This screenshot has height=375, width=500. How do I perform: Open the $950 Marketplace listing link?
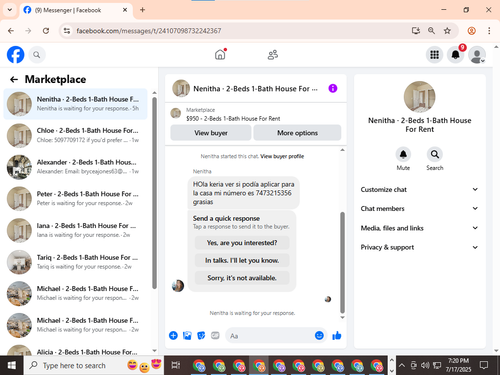pos(233,118)
